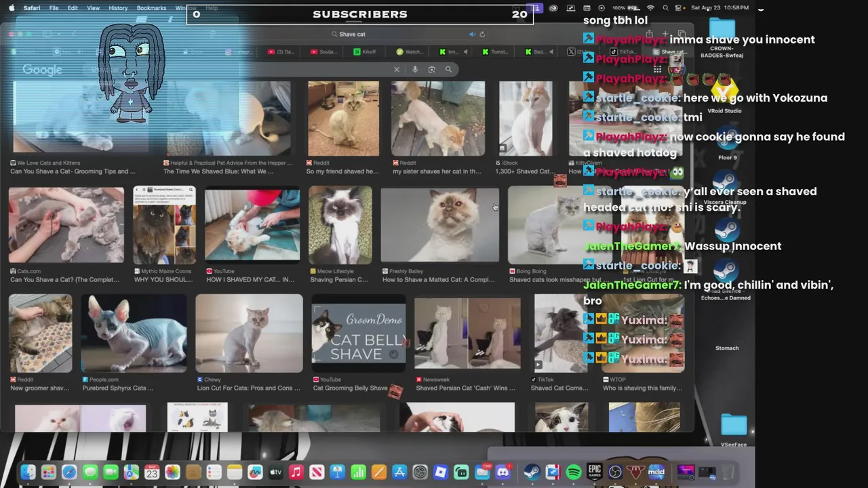Open FaceTime dock icon

tap(111, 472)
